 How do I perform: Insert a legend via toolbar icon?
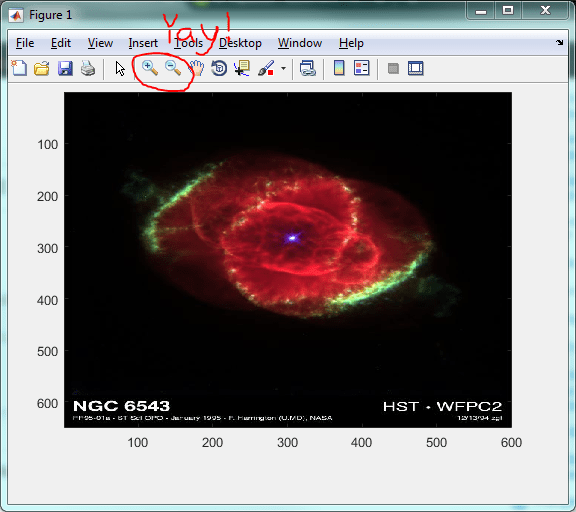[361, 68]
